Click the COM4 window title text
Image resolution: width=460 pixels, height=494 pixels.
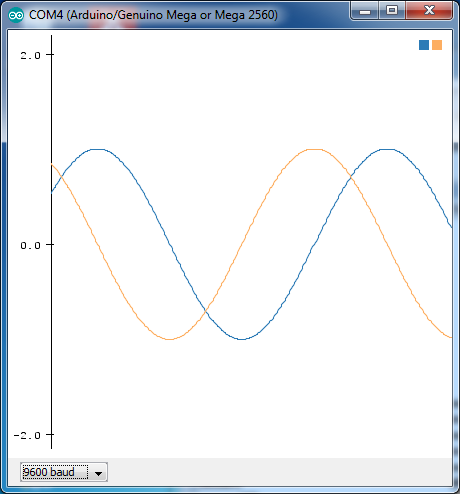coord(153,15)
